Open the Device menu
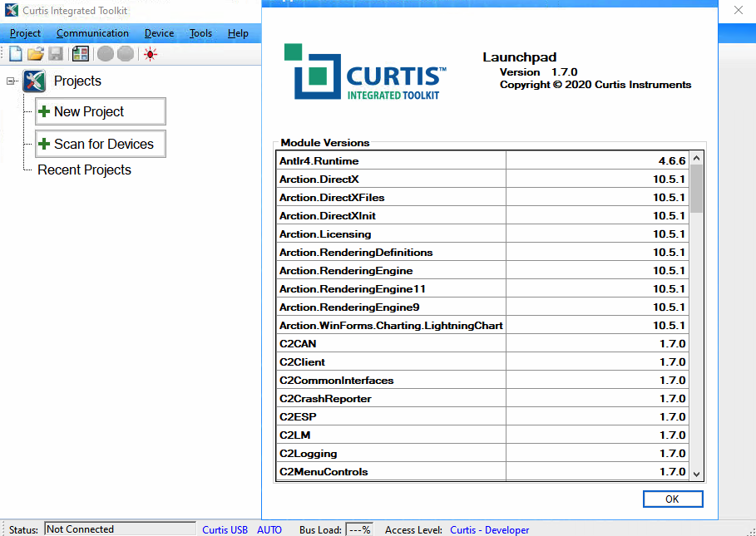 [x=159, y=33]
